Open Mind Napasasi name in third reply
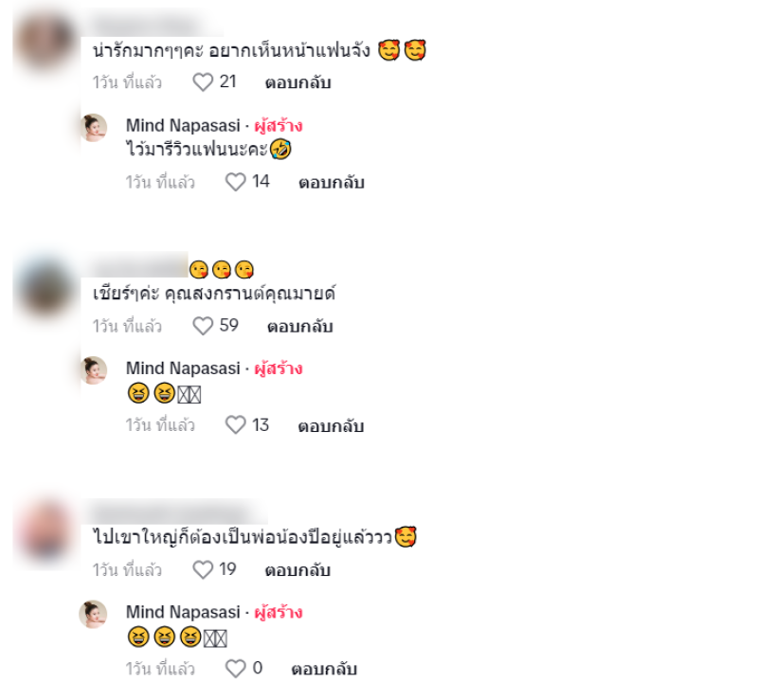Screen dimensions: 758x700 point(183,612)
